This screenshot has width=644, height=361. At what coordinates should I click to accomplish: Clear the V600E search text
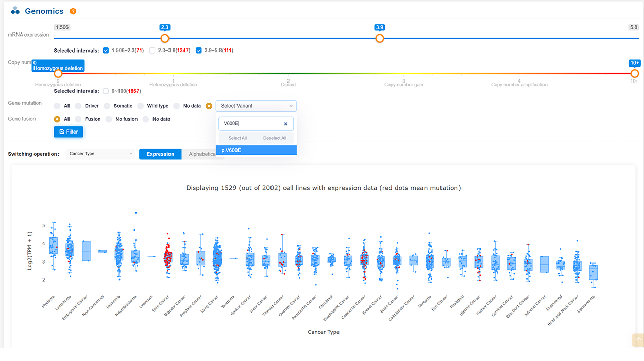coord(285,124)
